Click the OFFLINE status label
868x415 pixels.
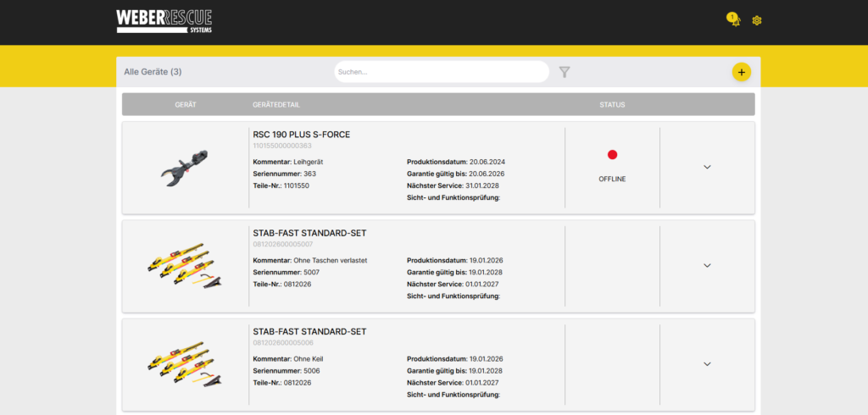[612, 180]
